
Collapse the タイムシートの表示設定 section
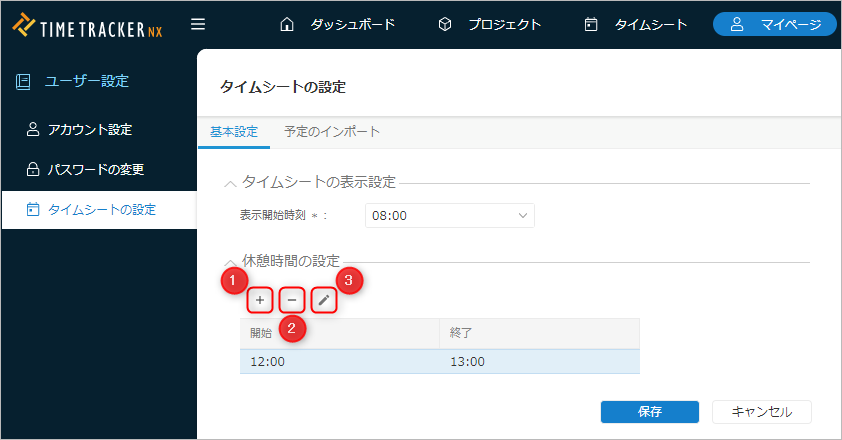[231, 182]
